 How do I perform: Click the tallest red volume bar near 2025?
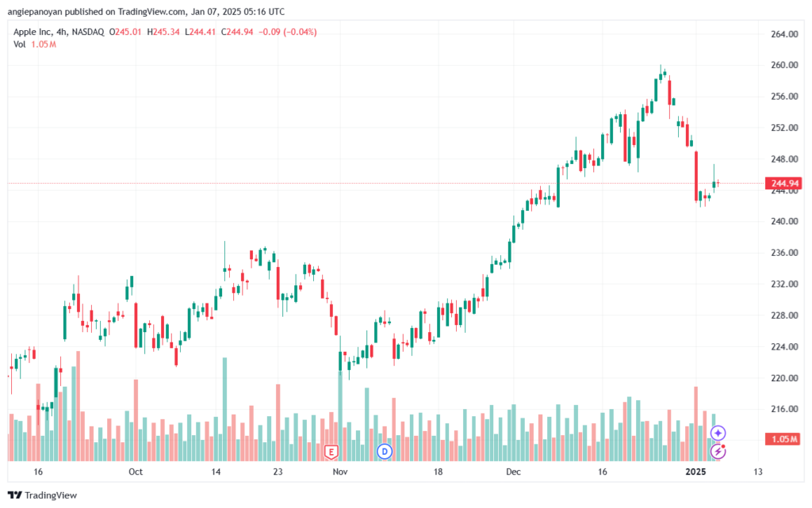(x=696, y=424)
